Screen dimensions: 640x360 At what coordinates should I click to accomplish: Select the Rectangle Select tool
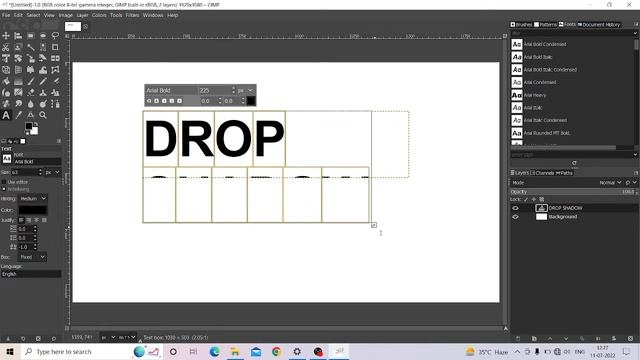tap(31, 36)
